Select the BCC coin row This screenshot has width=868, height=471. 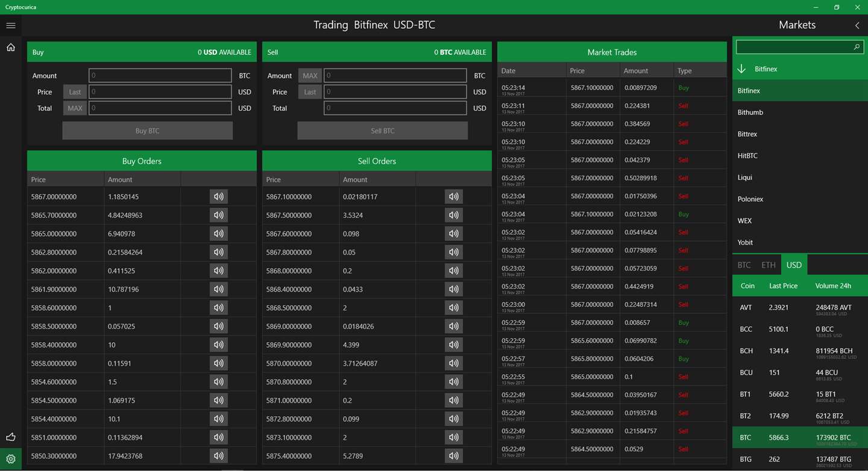800,329
